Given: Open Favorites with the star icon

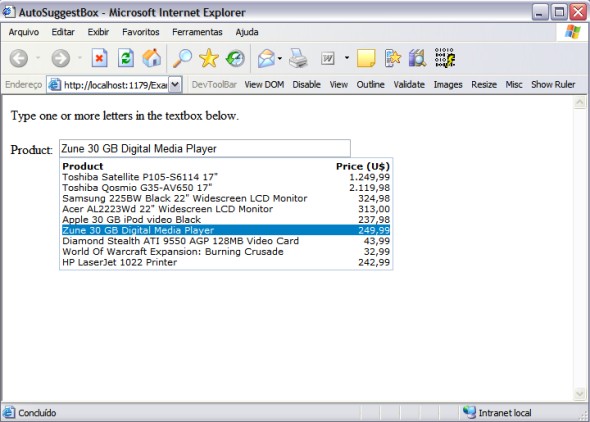Looking at the screenshot, I should pos(209,58).
